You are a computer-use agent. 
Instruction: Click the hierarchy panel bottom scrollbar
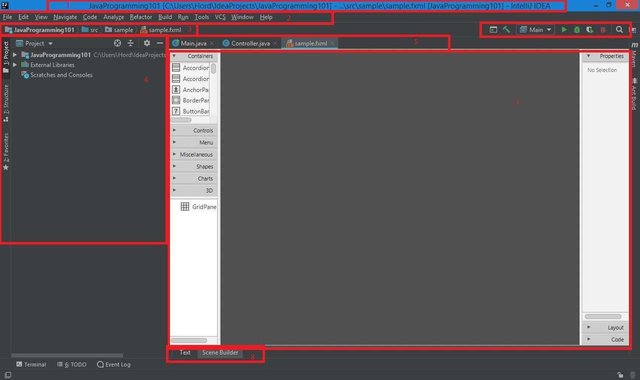coord(189,340)
